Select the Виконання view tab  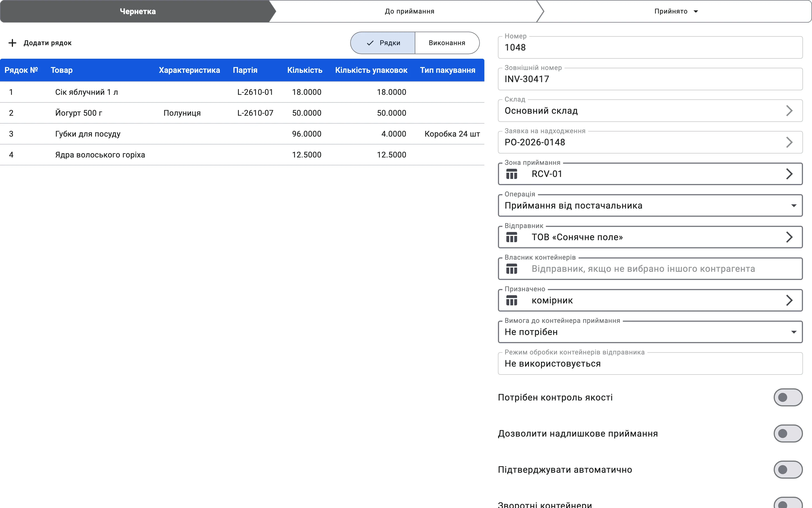pyautogui.click(x=447, y=43)
